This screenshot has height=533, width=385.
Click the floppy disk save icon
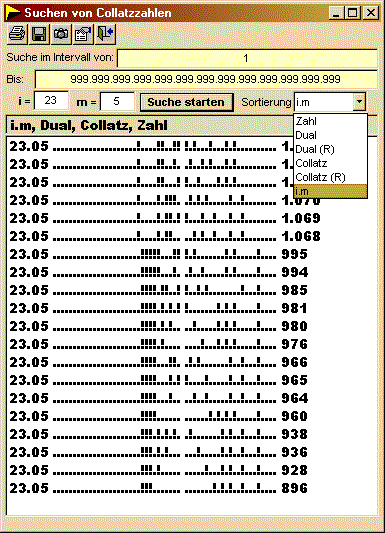39,34
